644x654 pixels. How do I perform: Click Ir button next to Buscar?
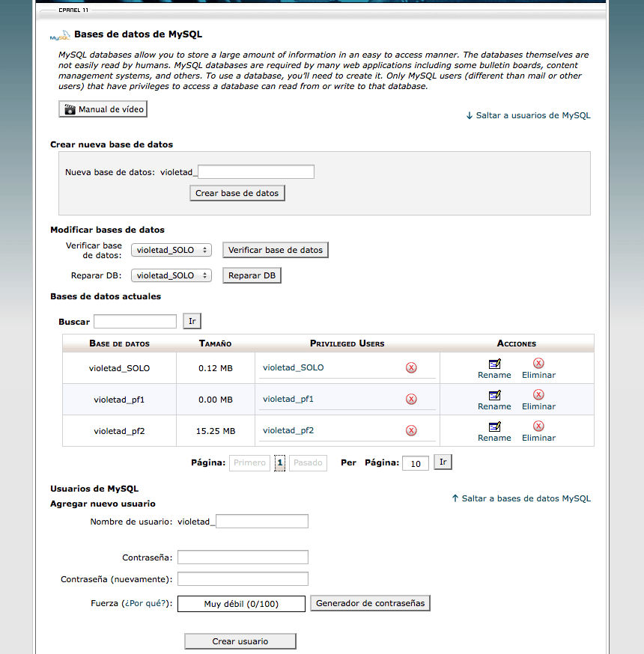tap(192, 321)
